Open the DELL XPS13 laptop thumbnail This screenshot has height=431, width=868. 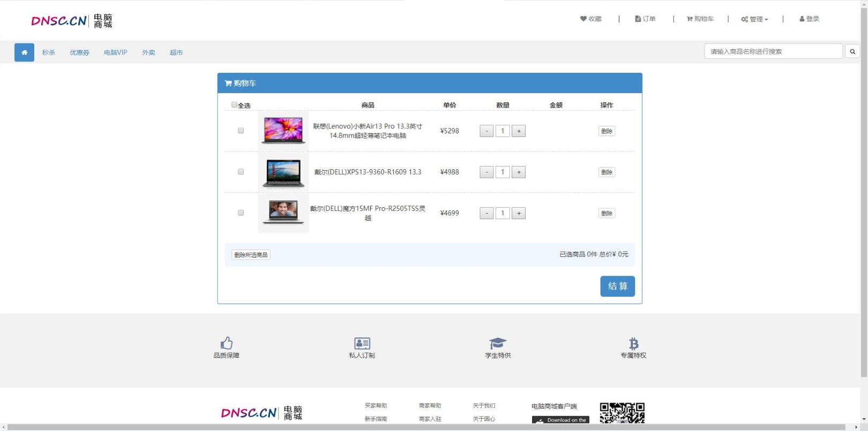(x=283, y=172)
